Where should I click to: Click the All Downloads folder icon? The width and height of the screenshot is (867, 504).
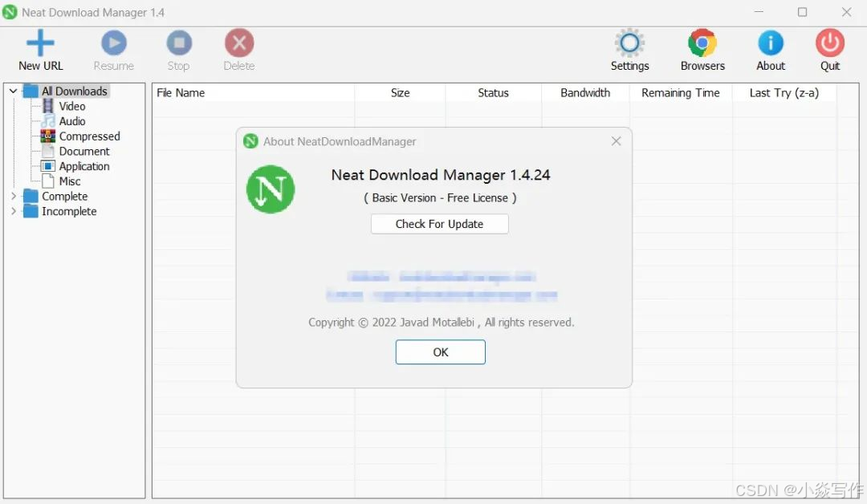(x=31, y=91)
